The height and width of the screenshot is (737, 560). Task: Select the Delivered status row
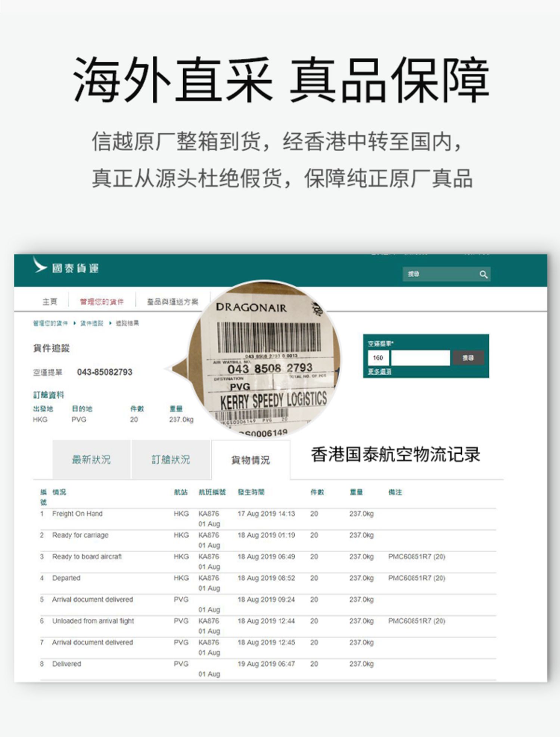point(268,669)
